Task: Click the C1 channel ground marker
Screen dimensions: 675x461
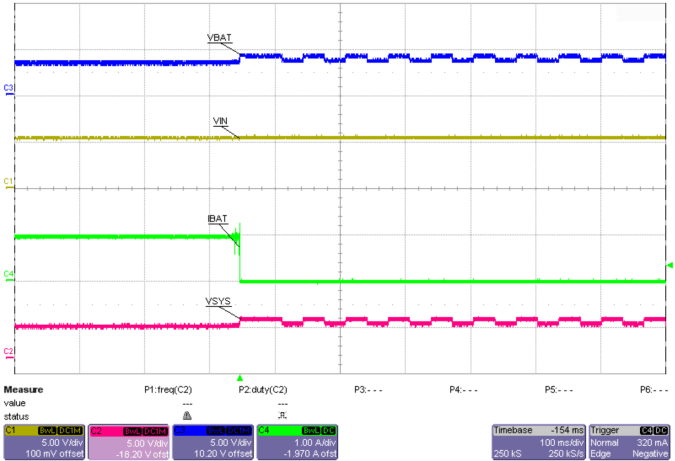Action: pyautogui.click(x=9, y=183)
